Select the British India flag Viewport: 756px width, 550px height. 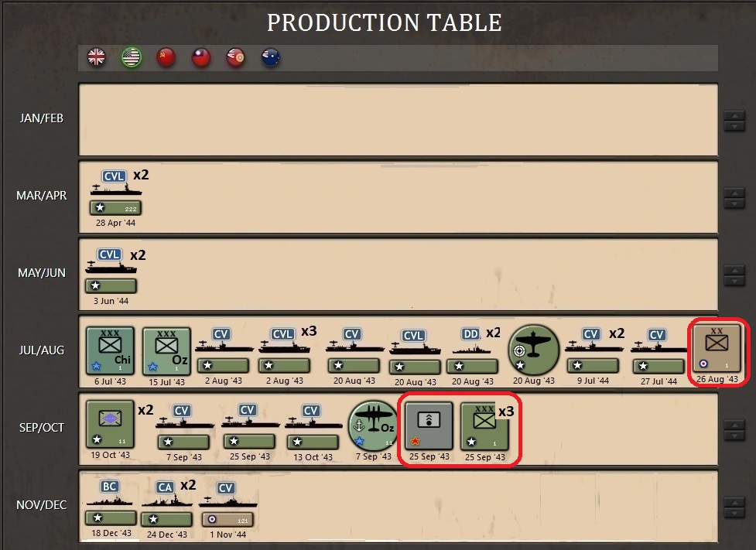coord(236,57)
